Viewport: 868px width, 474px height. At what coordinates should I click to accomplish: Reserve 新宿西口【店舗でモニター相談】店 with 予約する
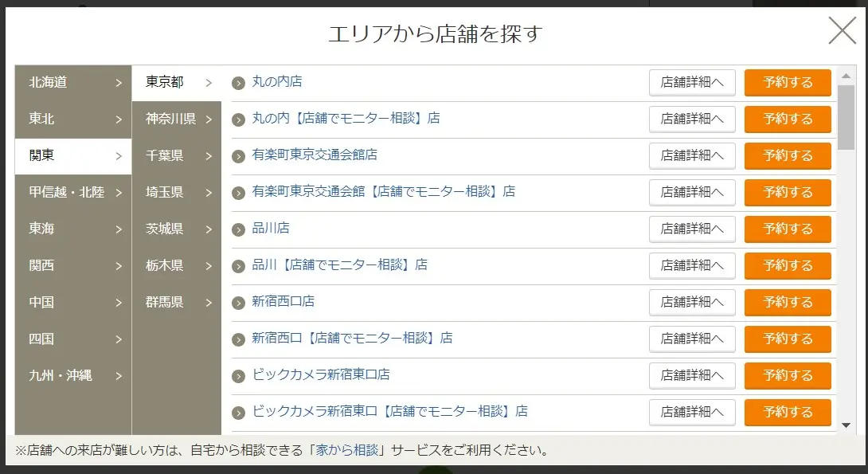(788, 339)
